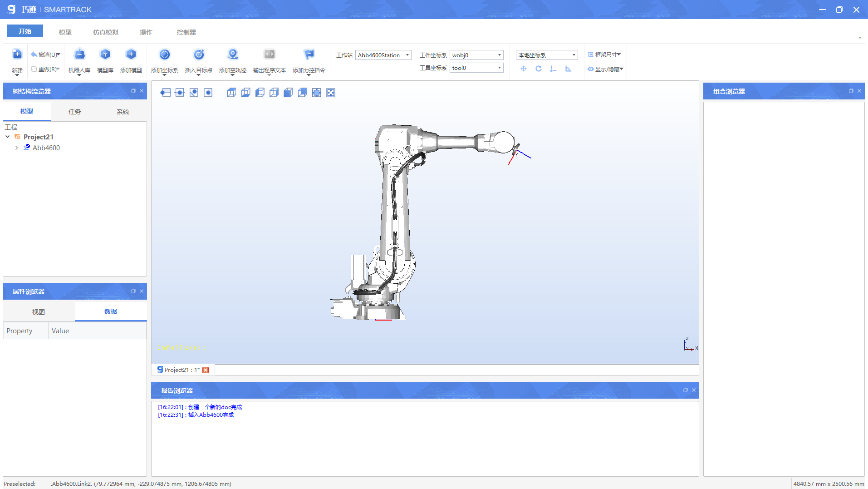Float the 组合浏览器 panel

click(851, 91)
